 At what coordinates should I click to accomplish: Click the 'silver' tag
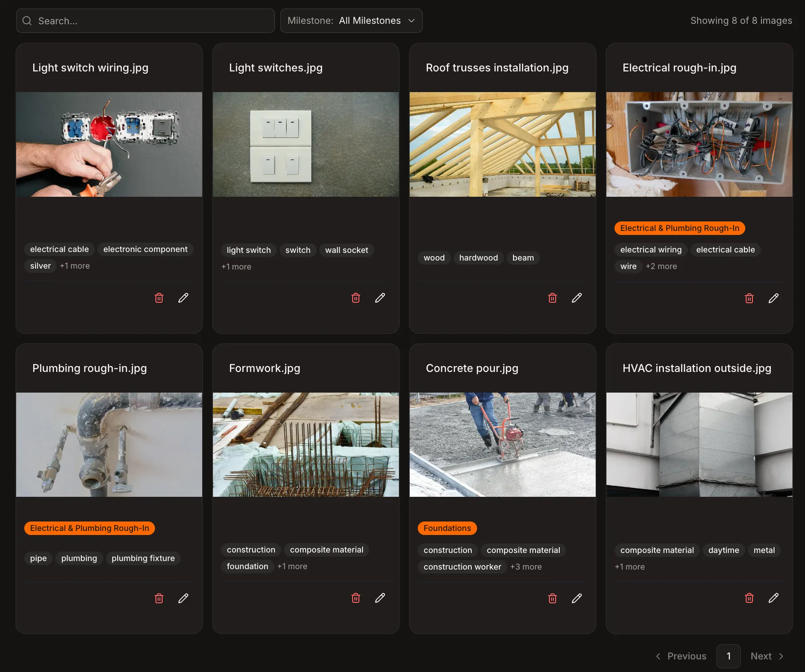pyautogui.click(x=40, y=266)
